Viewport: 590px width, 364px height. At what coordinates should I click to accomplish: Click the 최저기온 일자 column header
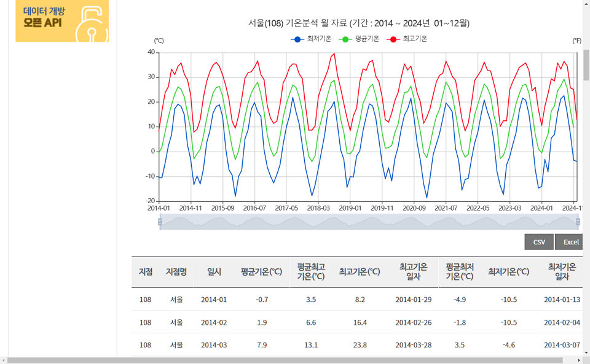point(562,272)
